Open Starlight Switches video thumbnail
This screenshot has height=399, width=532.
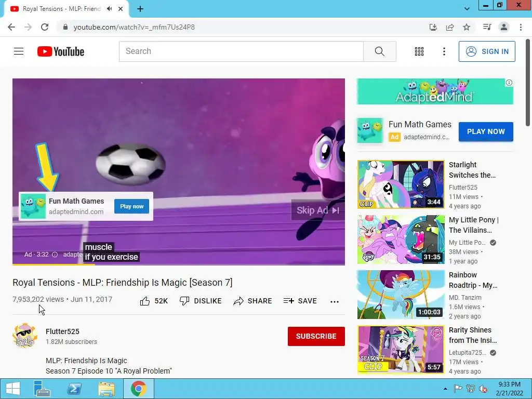point(401,184)
